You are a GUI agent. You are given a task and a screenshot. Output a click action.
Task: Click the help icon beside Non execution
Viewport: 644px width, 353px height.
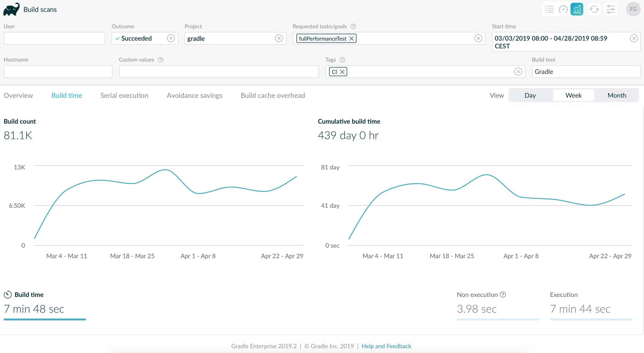click(503, 295)
